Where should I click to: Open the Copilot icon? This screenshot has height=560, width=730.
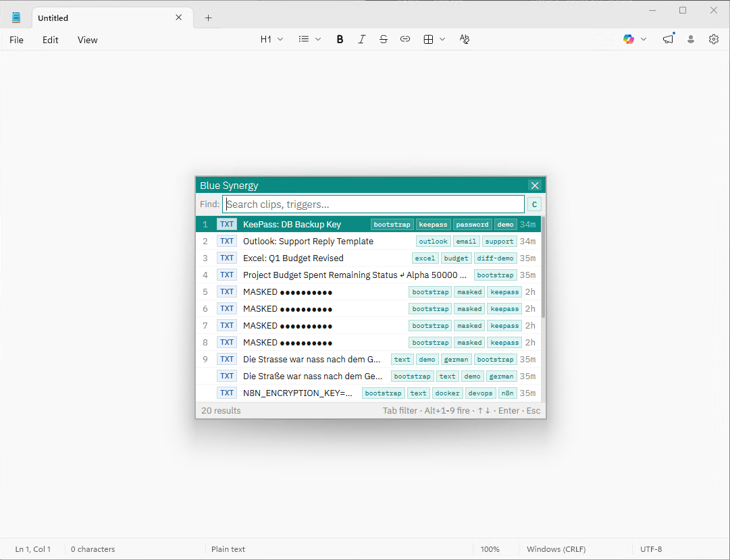[x=629, y=40]
